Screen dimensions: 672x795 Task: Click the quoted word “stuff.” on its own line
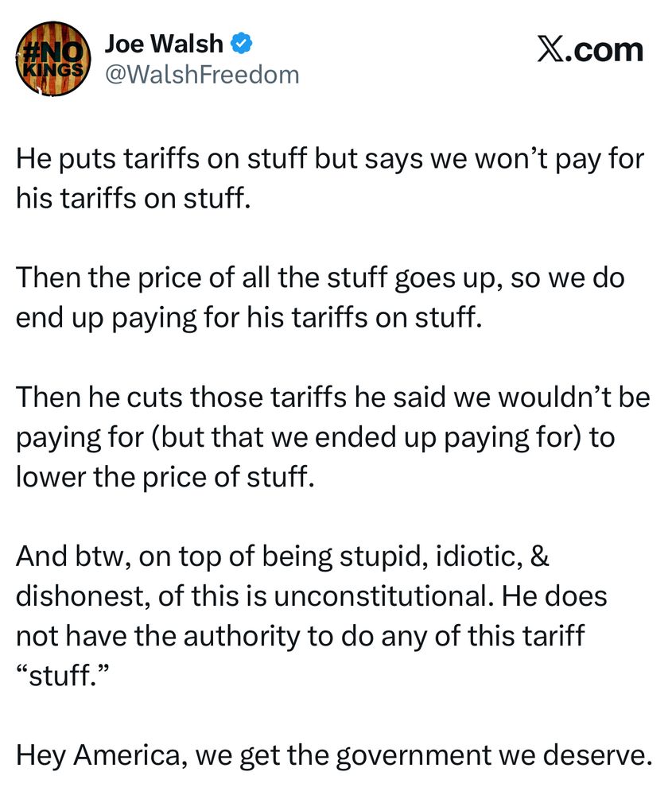pos(64,675)
